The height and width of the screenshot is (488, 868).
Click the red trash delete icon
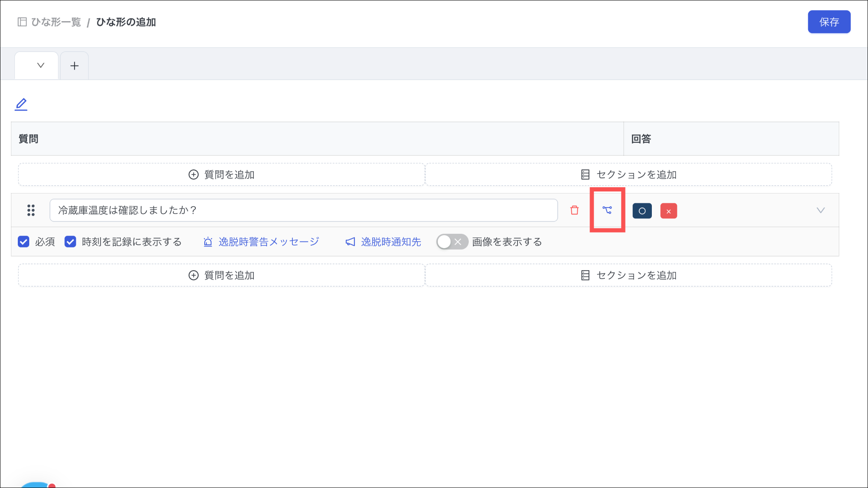pyautogui.click(x=574, y=210)
